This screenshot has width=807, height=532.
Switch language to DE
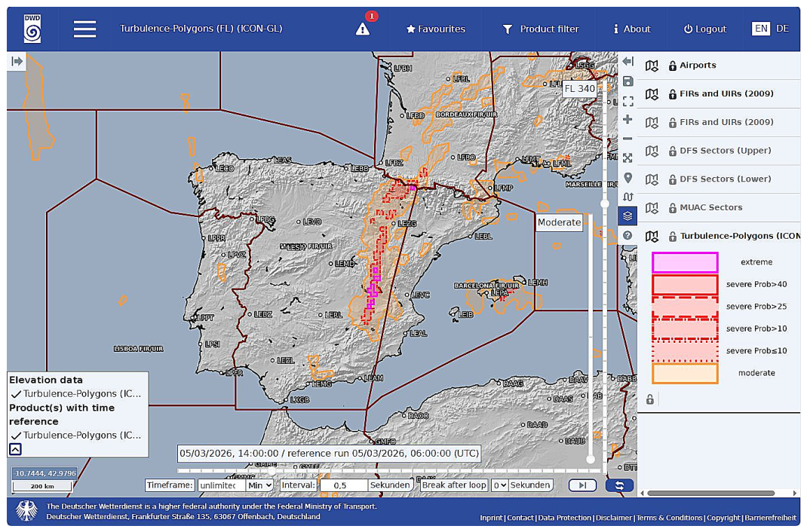pos(782,29)
